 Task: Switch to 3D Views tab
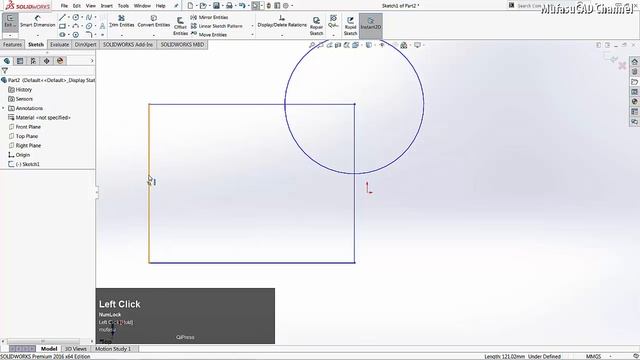click(76, 349)
